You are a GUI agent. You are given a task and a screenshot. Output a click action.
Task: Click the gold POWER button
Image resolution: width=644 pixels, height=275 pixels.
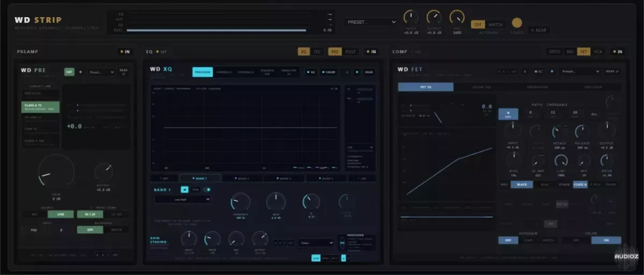[x=517, y=23]
